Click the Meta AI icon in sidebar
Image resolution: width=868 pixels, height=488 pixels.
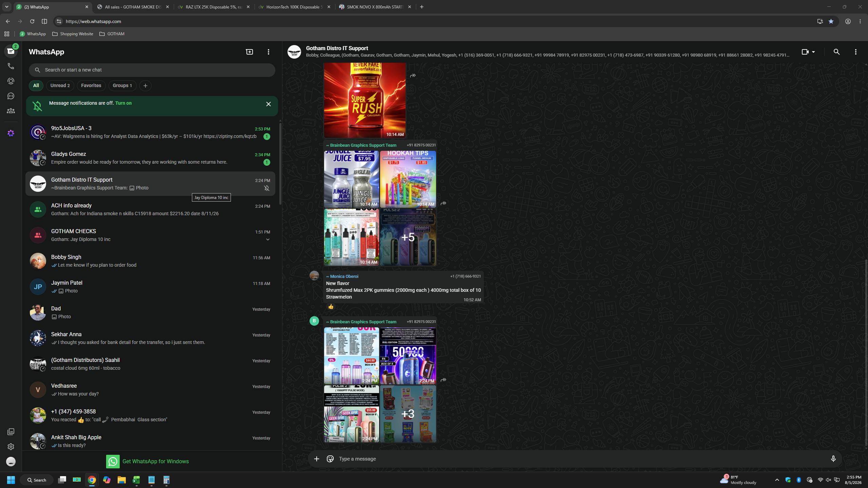tap(11, 133)
